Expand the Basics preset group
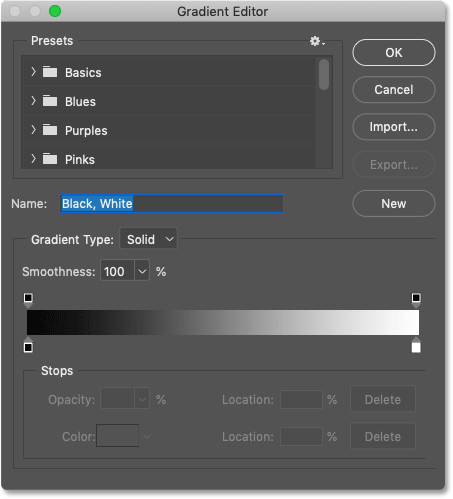 pyautogui.click(x=33, y=72)
